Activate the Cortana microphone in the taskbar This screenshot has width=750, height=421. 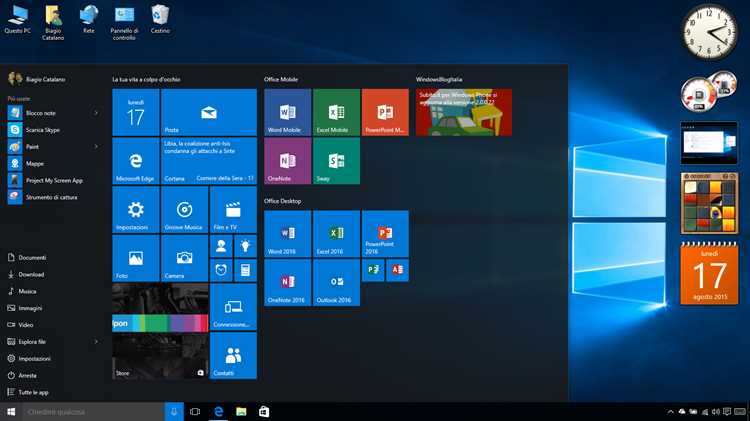coord(174,411)
